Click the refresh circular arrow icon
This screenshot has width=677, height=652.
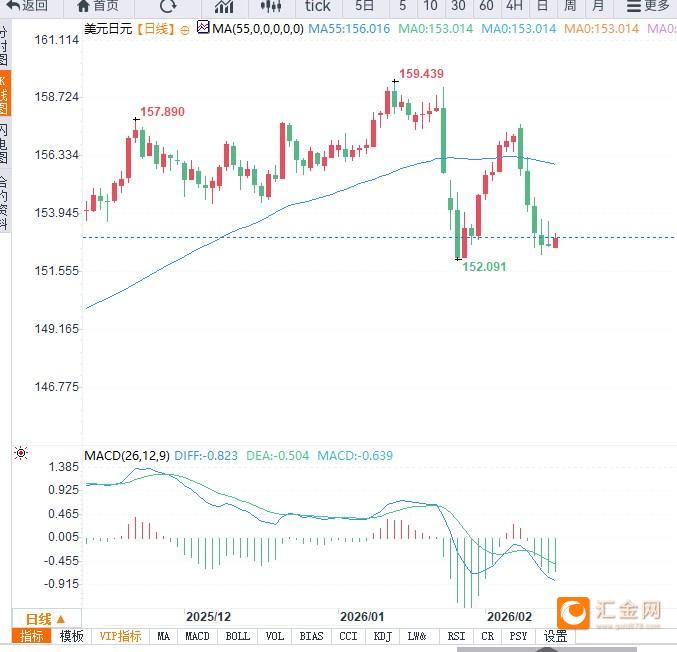(x=167, y=6)
